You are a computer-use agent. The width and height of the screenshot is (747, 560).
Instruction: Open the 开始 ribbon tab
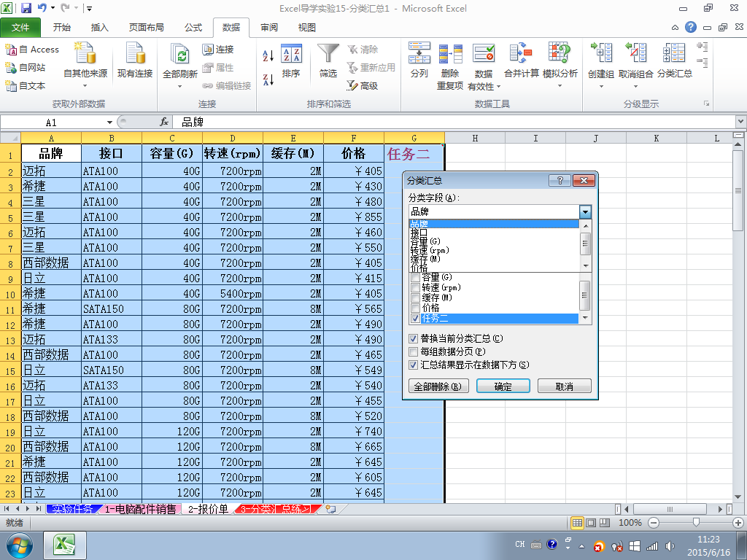click(x=62, y=28)
